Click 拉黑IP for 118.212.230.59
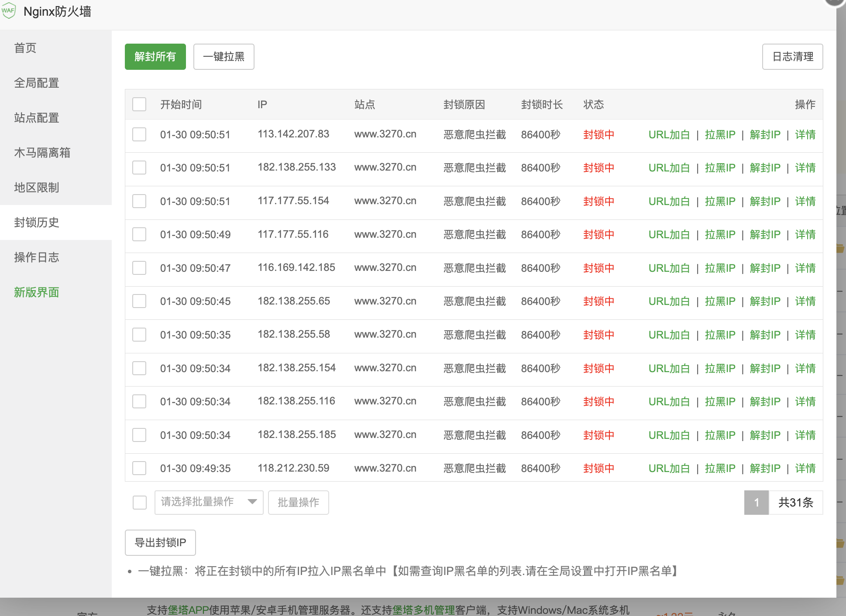The image size is (846, 616). pos(720,468)
